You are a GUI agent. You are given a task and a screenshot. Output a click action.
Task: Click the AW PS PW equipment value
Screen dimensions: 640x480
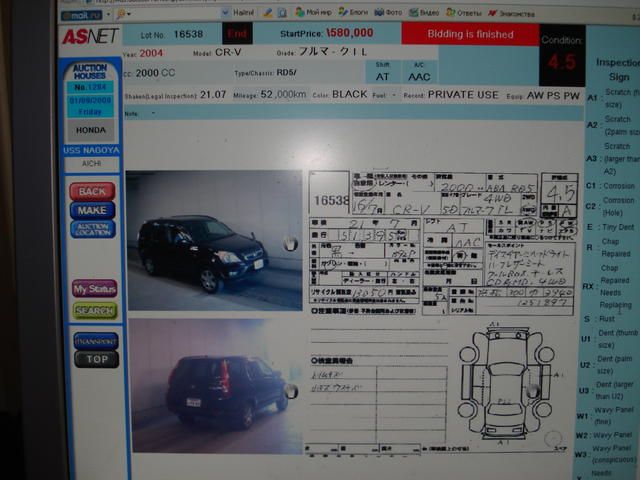pos(553,96)
